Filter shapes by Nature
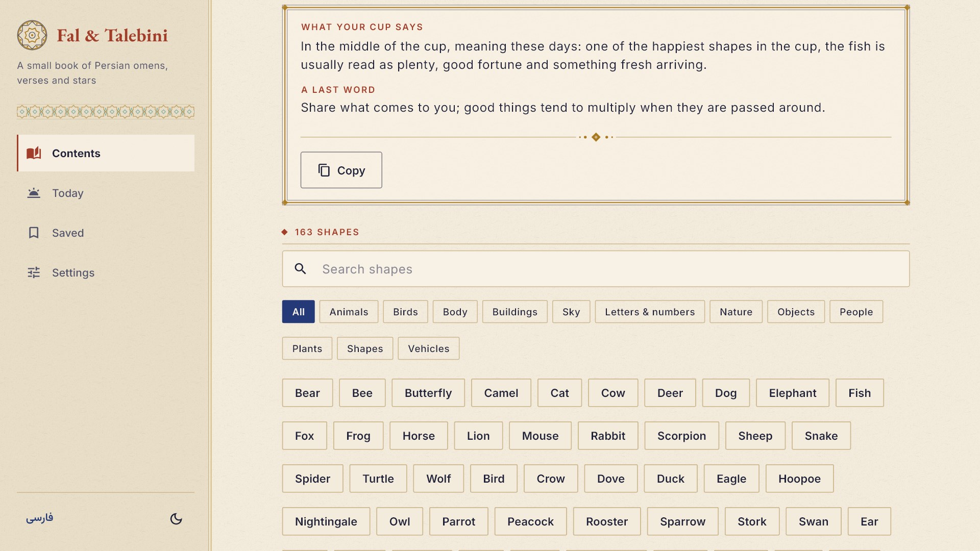The width and height of the screenshot is (980, 551). (x=736, y=312)
